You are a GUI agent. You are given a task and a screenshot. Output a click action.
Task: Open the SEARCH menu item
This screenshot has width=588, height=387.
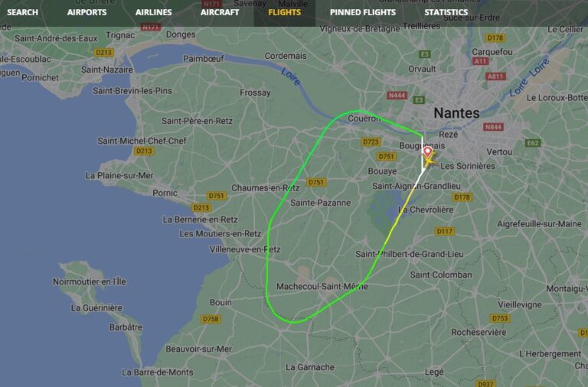pos(22,12)
